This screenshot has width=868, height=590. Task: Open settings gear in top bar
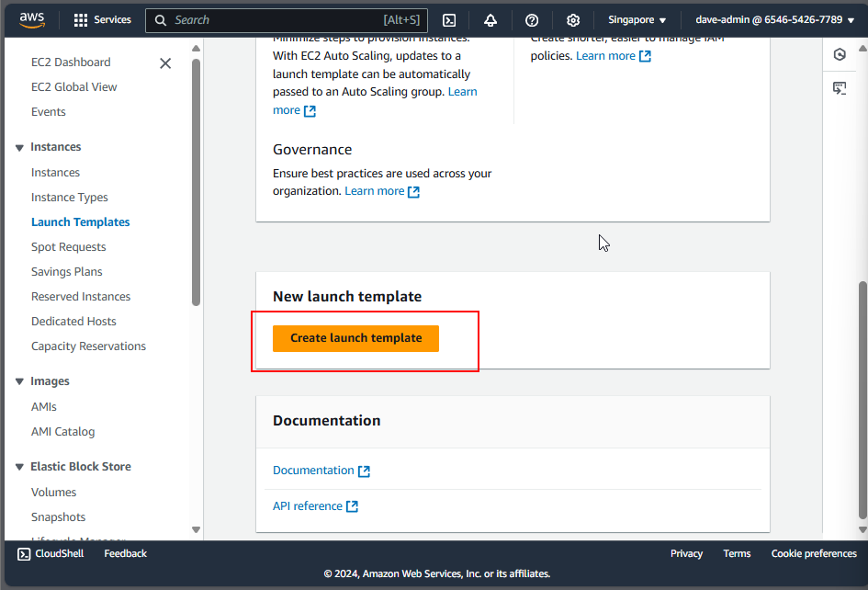coord(573,20)
